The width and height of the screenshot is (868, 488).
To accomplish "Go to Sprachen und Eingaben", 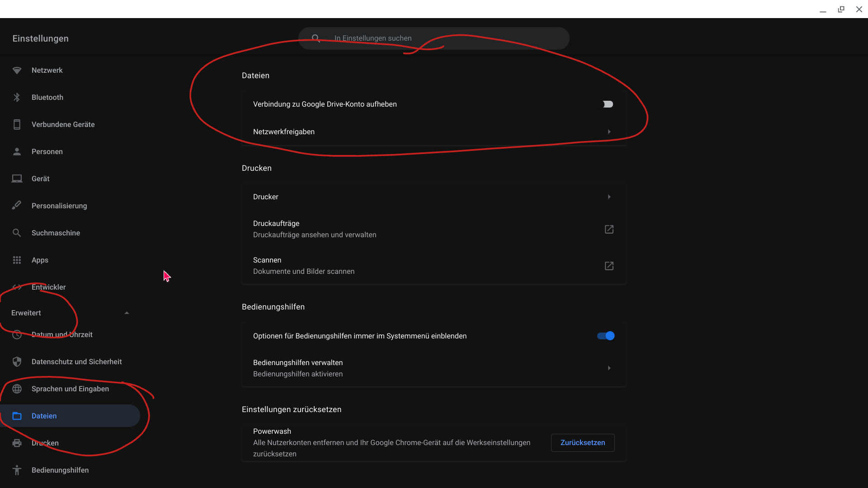I will coord(70,389).
